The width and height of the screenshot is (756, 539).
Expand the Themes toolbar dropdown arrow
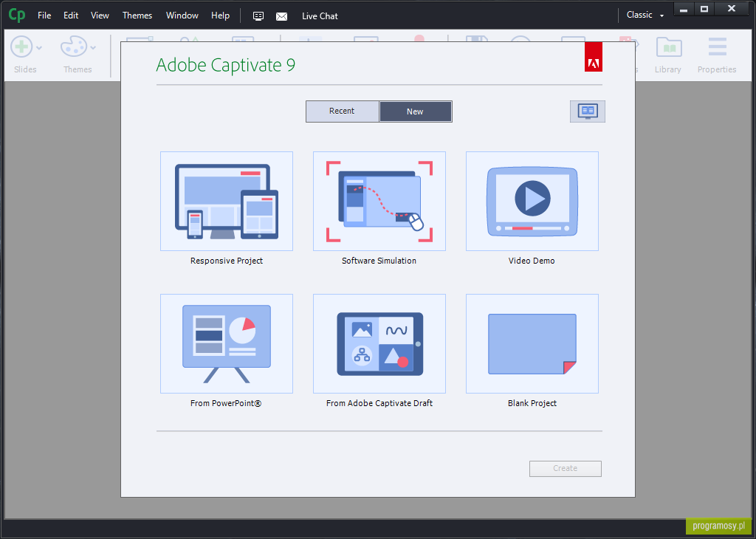tap(93, 48)
